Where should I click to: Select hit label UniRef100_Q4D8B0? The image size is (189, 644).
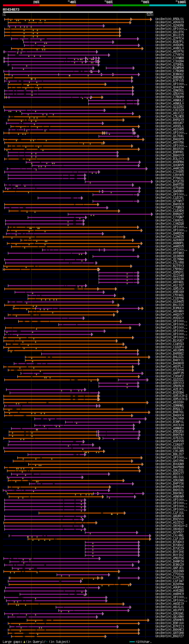(170, 191)
